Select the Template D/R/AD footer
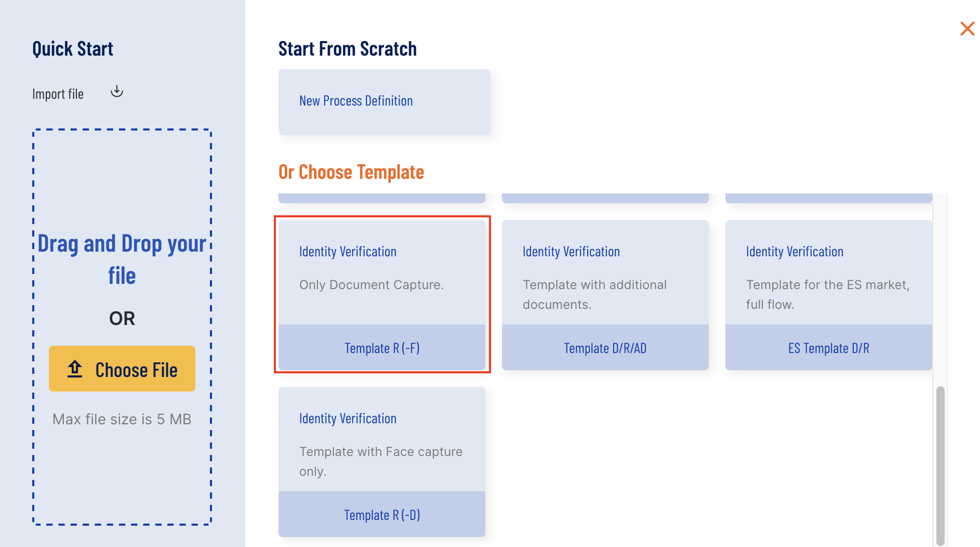Viewport: 980px width, 547px height. 605,348
